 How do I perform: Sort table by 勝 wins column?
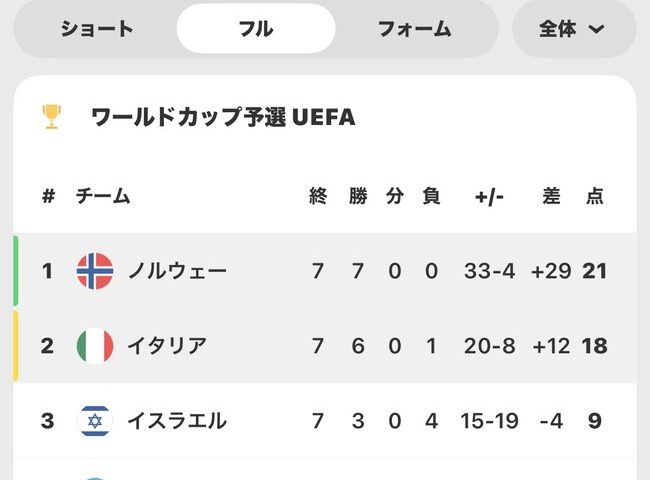[358, 196]
